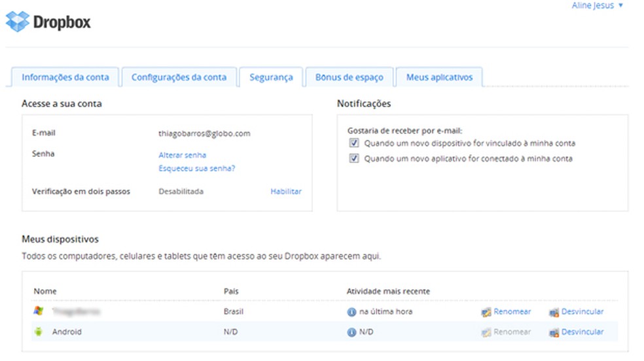Image resolution: width=644 pixels, height=361 pixels.
Task: Click the Windows device icon
Action: pos(39,311)
